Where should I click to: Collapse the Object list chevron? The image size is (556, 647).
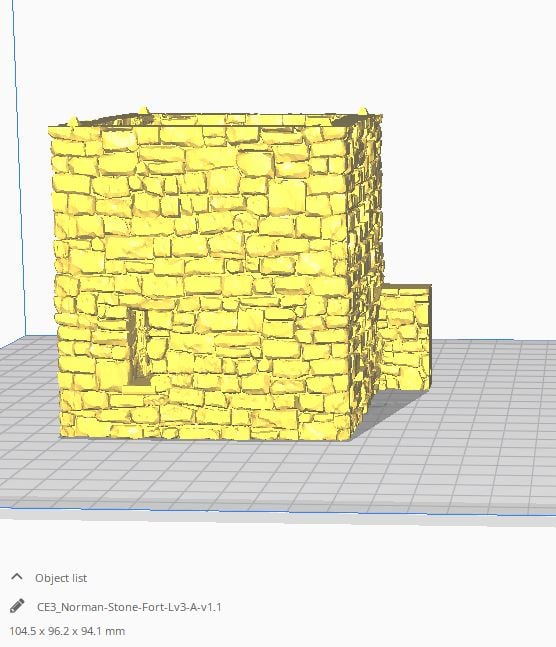(x=17, y=577)
